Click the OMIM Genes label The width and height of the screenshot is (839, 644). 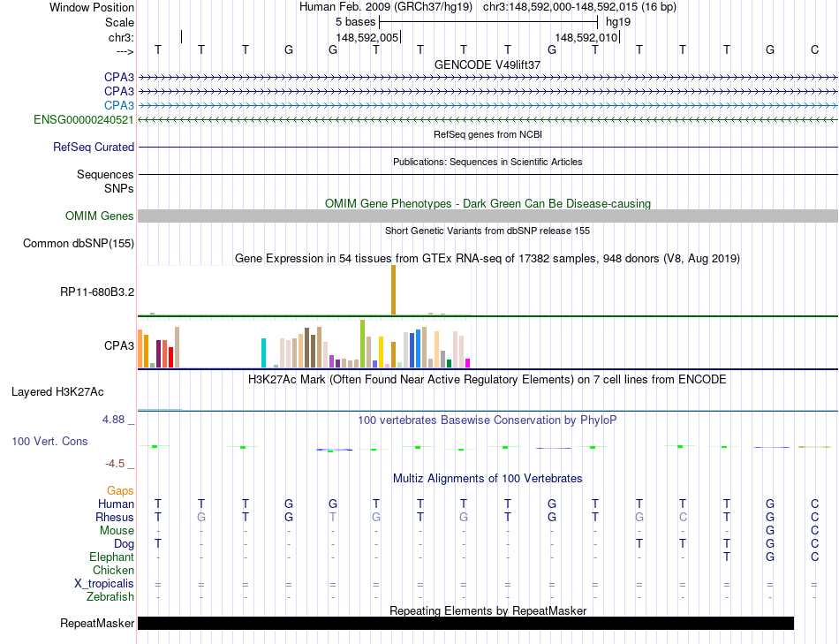99,216
